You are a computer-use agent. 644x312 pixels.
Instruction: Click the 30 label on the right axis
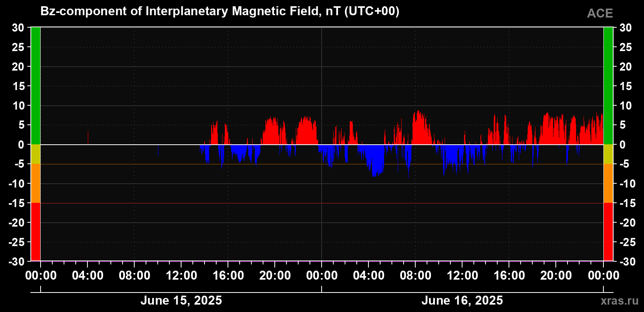tap(626, 28)
